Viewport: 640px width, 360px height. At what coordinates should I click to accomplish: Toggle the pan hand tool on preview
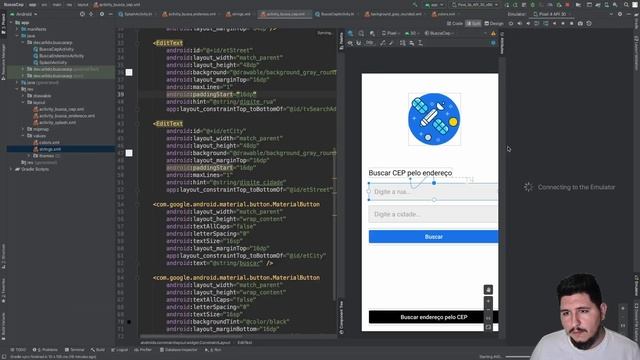pyautogui.click(x=488, y=290)
